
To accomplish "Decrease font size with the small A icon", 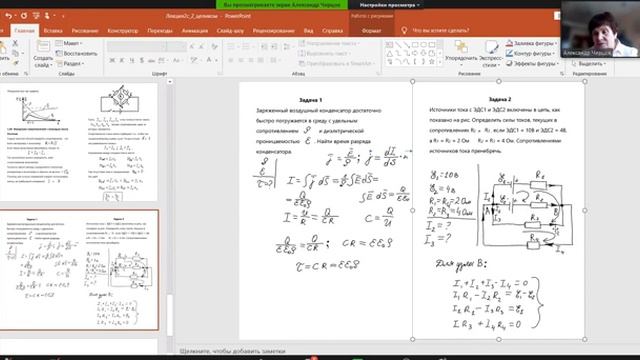I will coord(201,46).
